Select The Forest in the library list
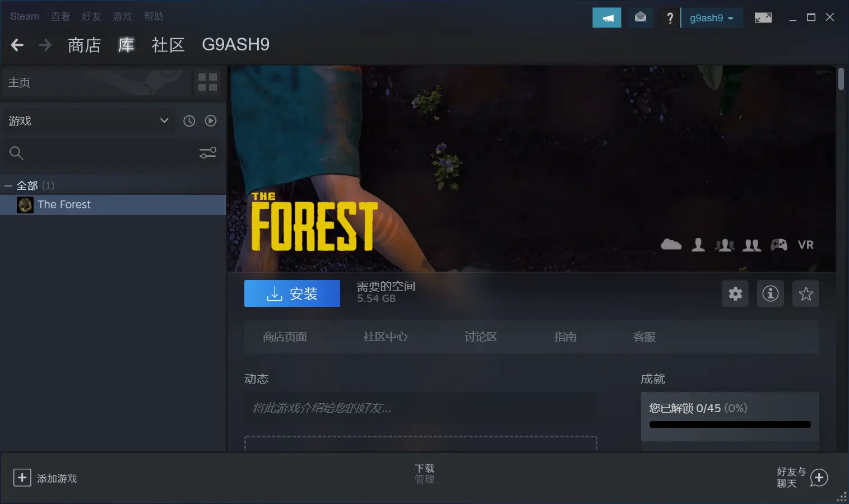This screenshot has height=504, width=849. coord(113,205)
